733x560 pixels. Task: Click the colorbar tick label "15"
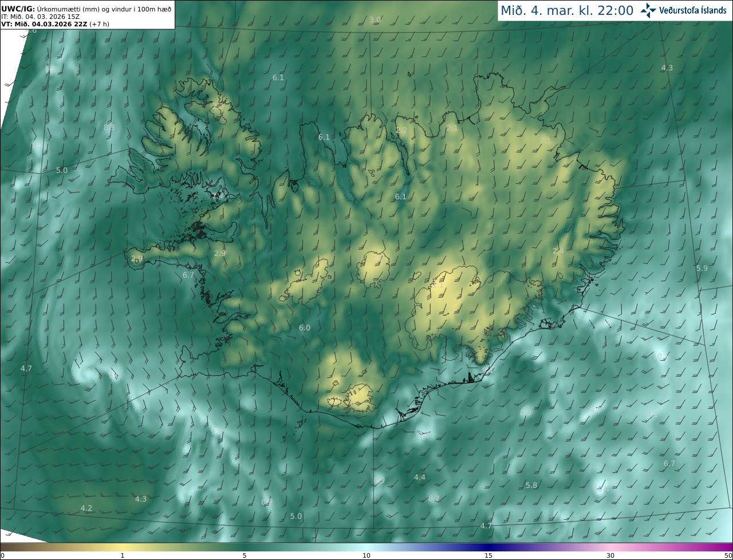(488, 555)
